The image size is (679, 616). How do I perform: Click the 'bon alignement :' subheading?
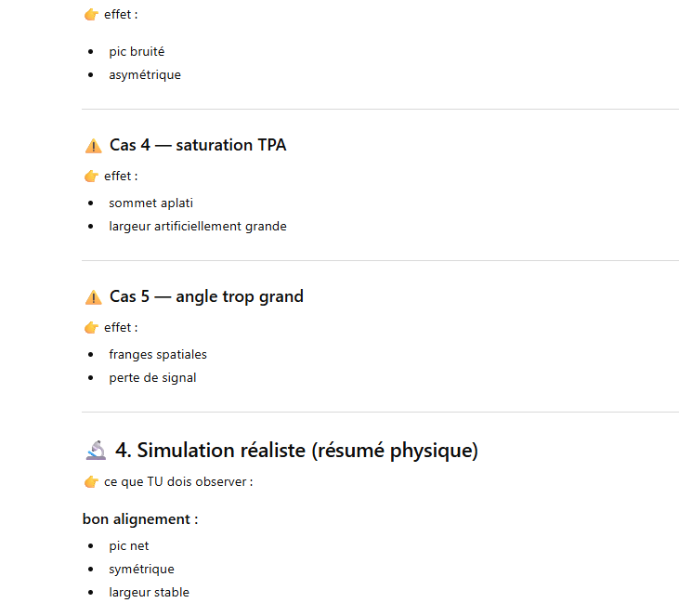(140, 518)
